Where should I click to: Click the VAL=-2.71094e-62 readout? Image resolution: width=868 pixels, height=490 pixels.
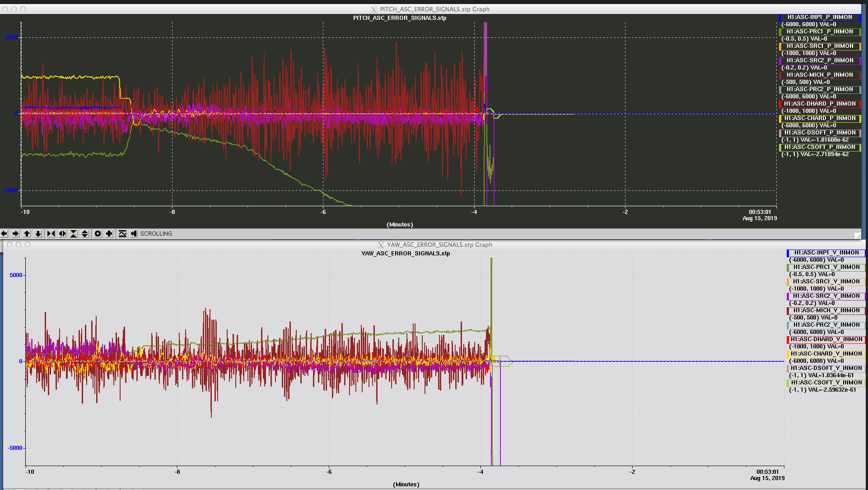tap(824, 154)
